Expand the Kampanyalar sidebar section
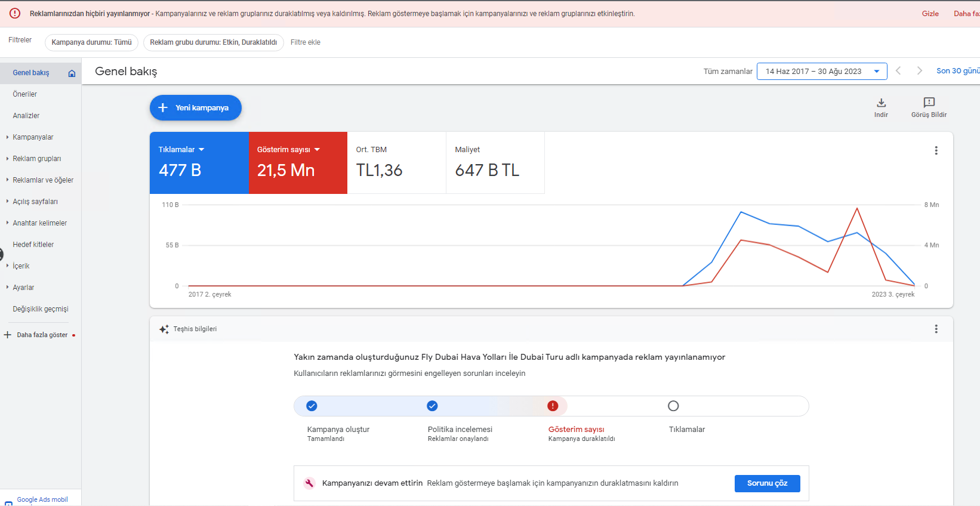This screenshot has width=980, height=506. point(33,137)
